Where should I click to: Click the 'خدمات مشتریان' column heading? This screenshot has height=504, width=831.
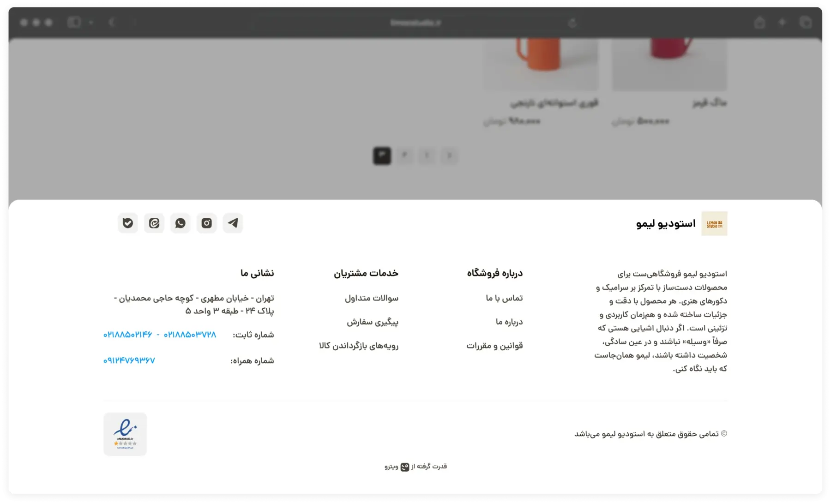click(x=366, y=273)
